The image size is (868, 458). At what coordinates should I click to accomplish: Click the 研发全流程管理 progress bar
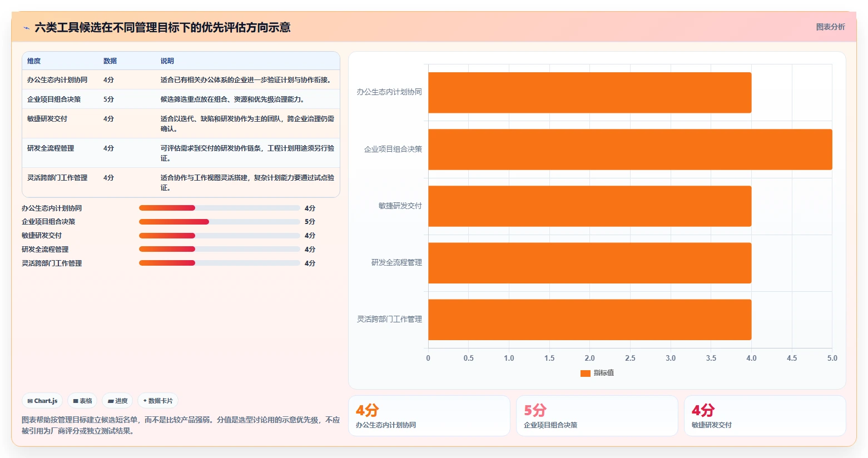click(x=220, y=249)
